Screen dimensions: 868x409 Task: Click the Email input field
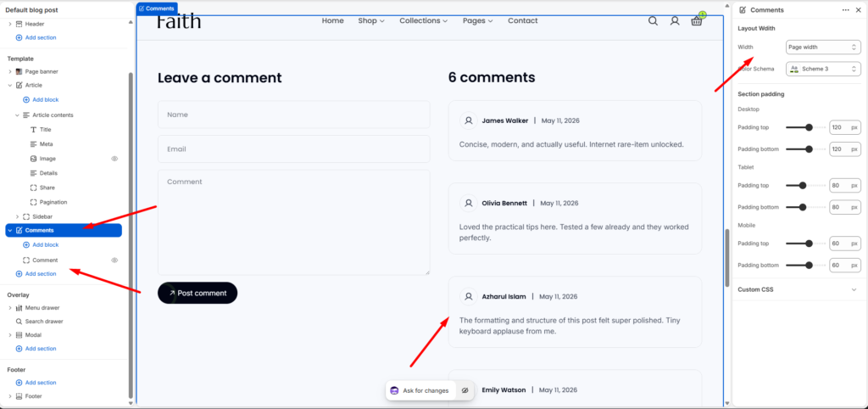pyautogui.click(x=294, y=149)
